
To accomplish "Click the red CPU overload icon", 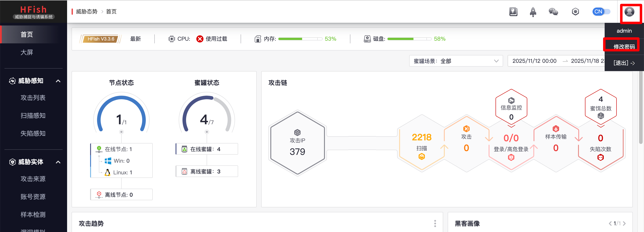I will click(200, 39).
